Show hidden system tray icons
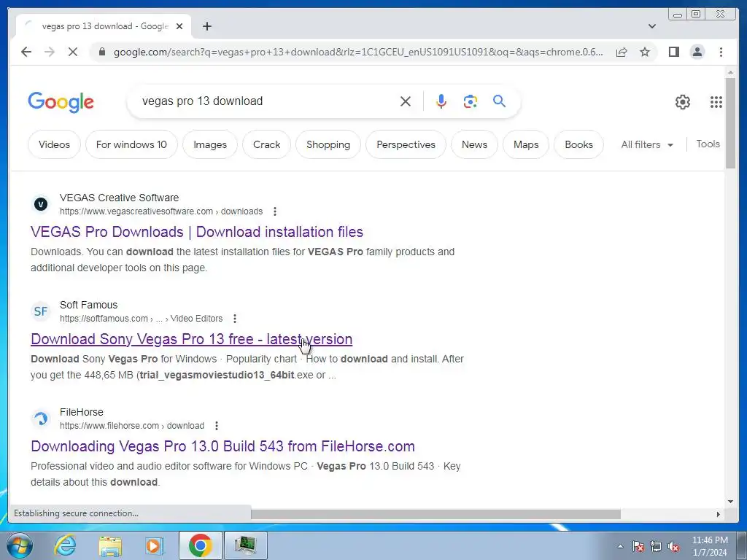This screenshot has width=747, height=560. tap(620, 546)
